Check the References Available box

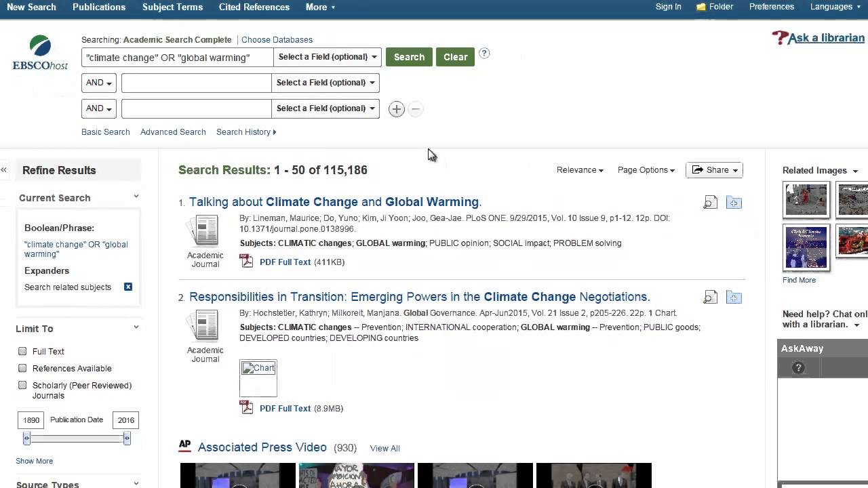pyautogui.click(x=22, y=368)
